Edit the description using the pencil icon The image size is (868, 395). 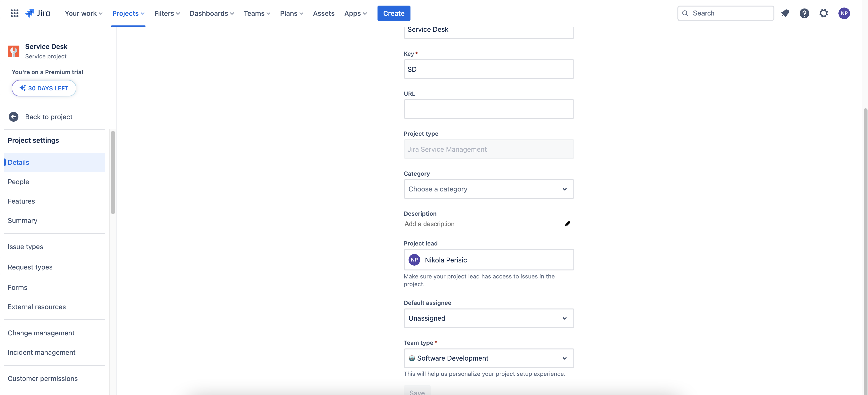567,224
